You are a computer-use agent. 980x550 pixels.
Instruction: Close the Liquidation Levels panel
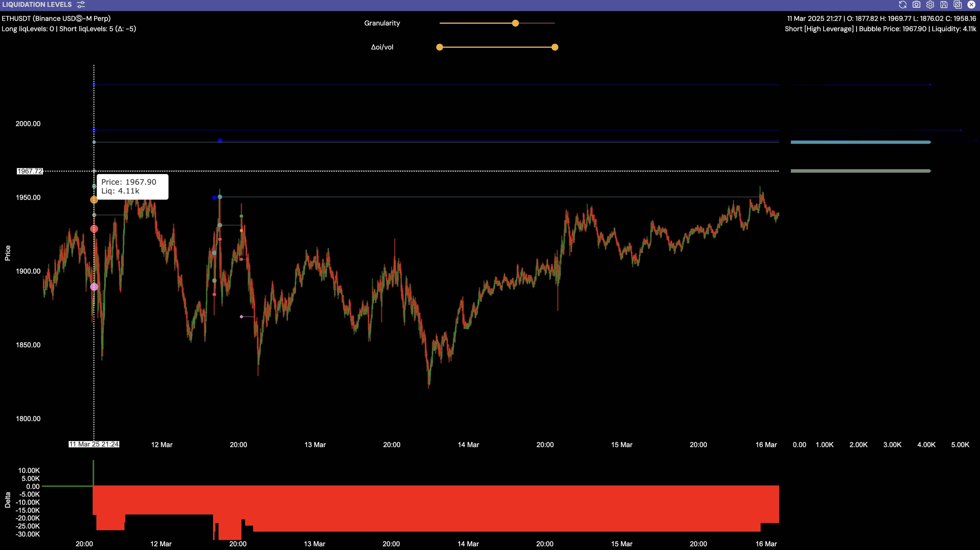971,5
